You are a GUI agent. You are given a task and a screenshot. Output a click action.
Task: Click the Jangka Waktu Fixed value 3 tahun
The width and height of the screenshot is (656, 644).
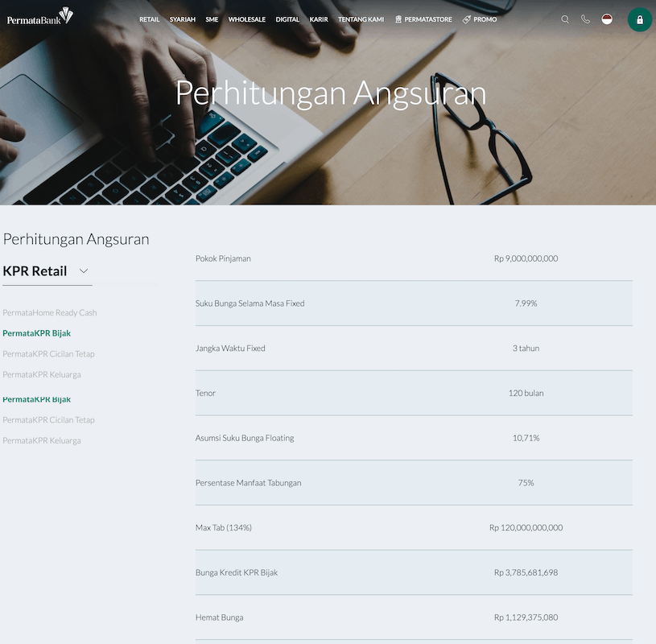(526, 349)
